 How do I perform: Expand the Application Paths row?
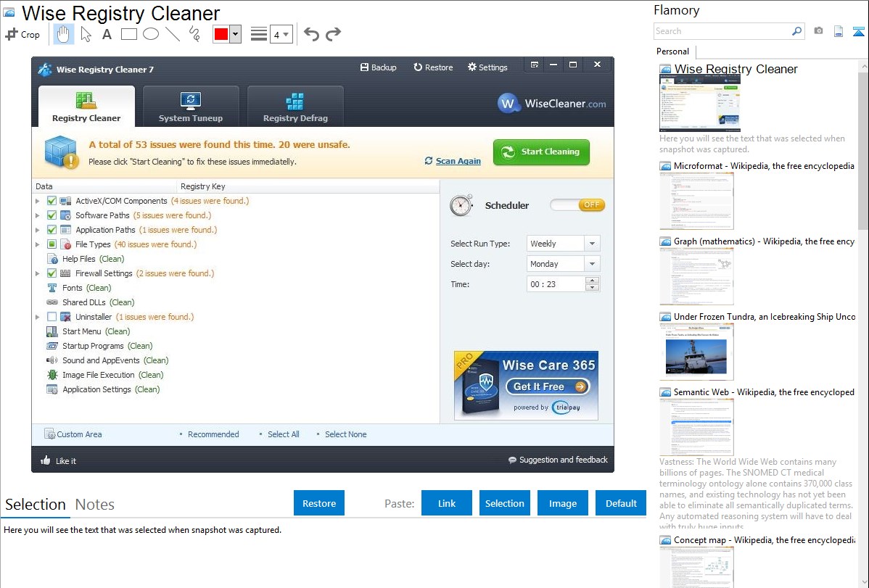click(37, 229)
